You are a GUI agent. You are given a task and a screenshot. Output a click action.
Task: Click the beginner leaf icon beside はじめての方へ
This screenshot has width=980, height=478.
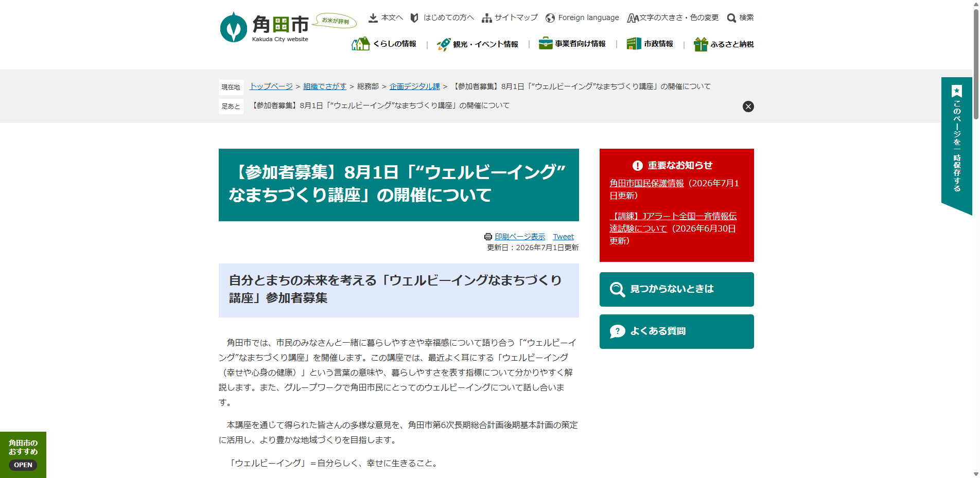pos(414,18)
